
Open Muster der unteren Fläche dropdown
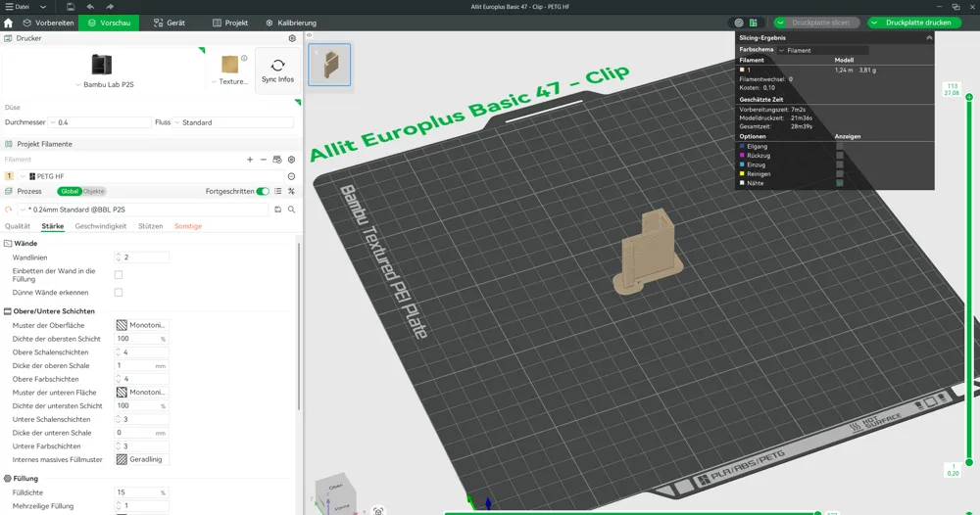(142, 393)
